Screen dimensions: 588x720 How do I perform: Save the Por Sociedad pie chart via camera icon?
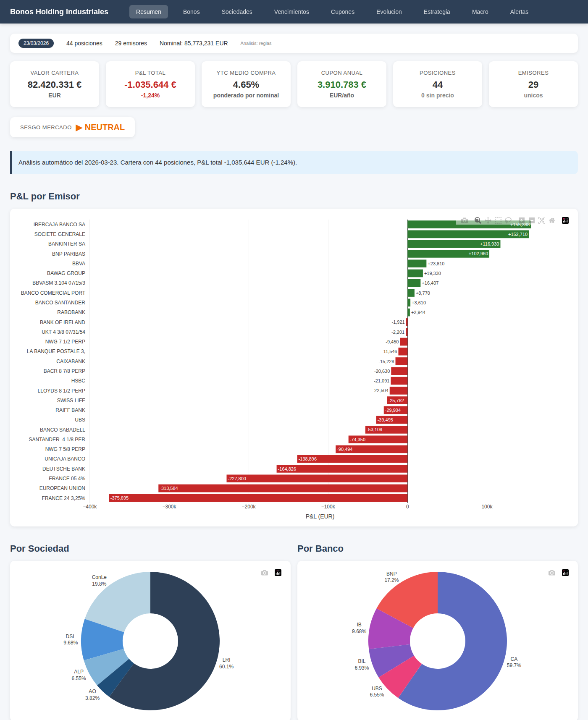tap(265, 573)
